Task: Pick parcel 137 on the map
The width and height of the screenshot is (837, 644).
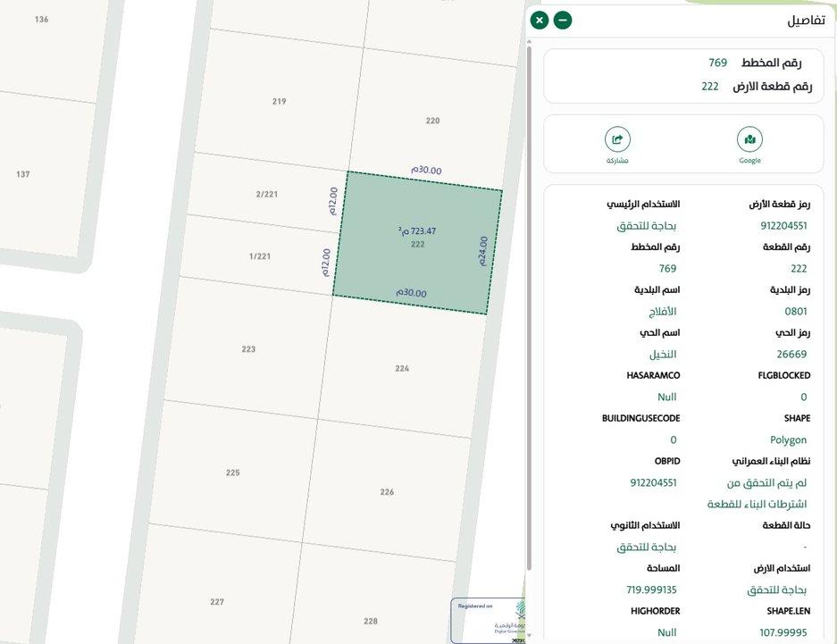Action: [x=23, y=174]
